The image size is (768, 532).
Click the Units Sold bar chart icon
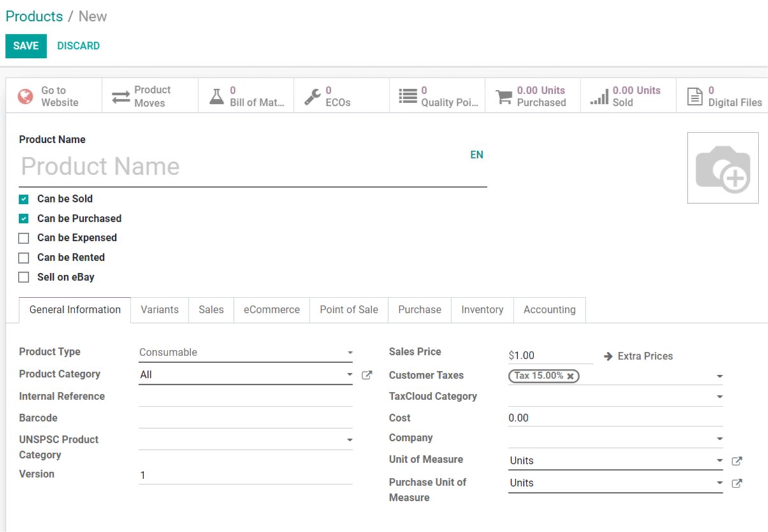[599, 97]
